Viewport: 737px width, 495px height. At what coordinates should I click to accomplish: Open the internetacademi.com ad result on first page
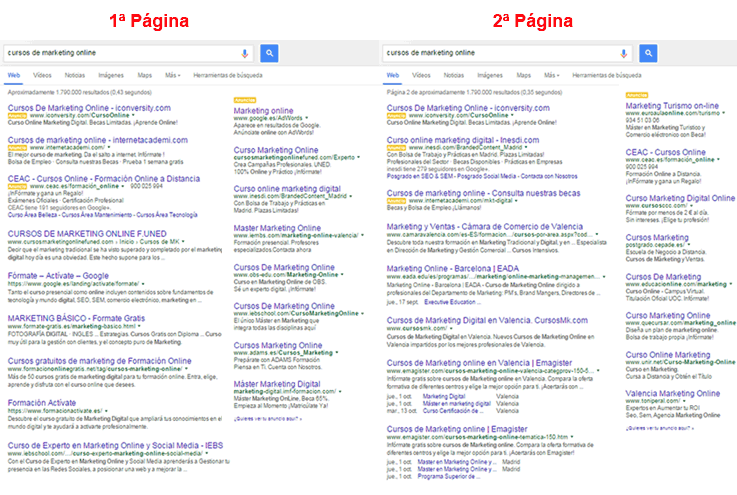(98, 140)
